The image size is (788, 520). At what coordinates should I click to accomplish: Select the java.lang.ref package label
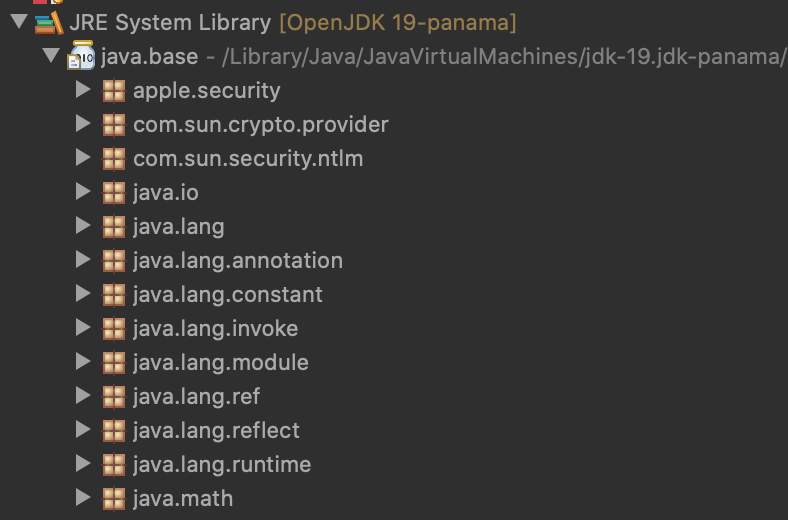tap(196, 397)
